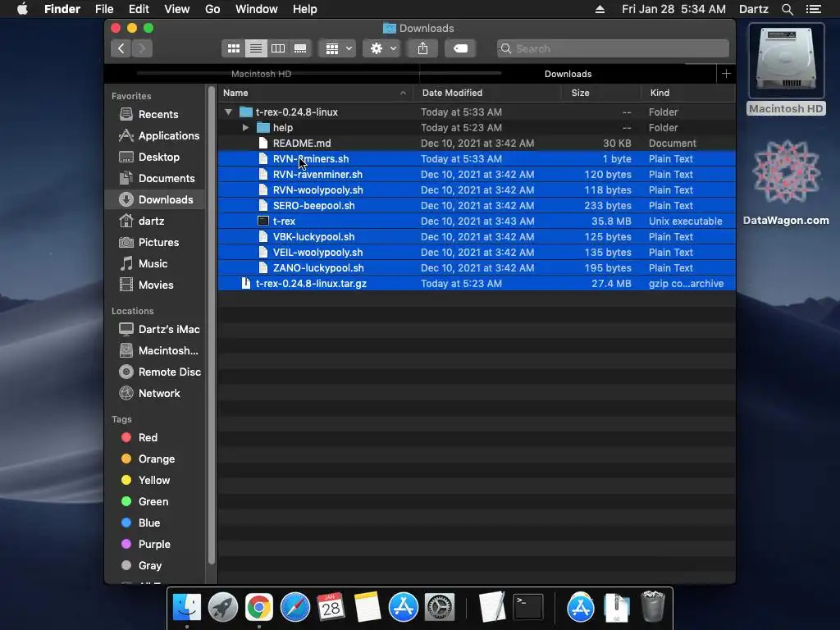The width and height of the screenshot is (840, 630).
Task: Switch to gallery view in Finder toolbar
Action: pyautogui.click(x=300, y=48)
